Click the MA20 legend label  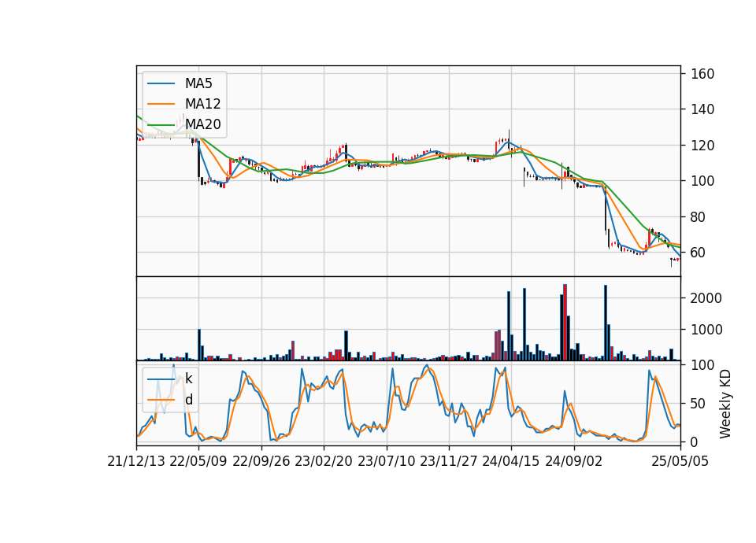(x=202, y=124)
